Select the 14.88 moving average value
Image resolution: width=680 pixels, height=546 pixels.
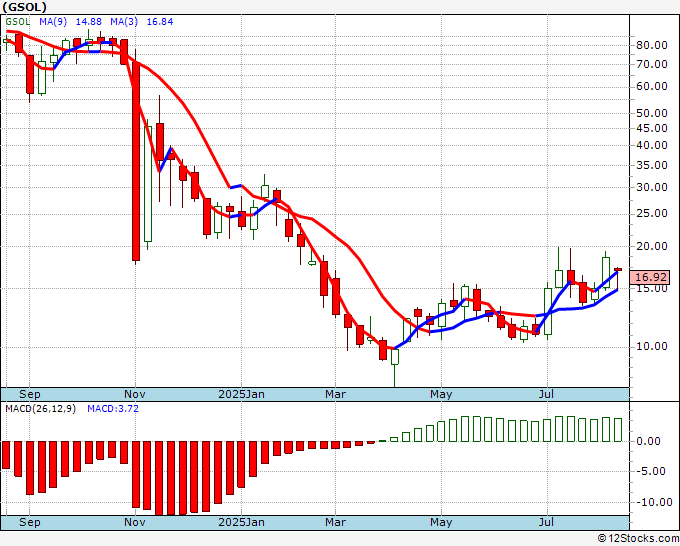pos(88,22)
